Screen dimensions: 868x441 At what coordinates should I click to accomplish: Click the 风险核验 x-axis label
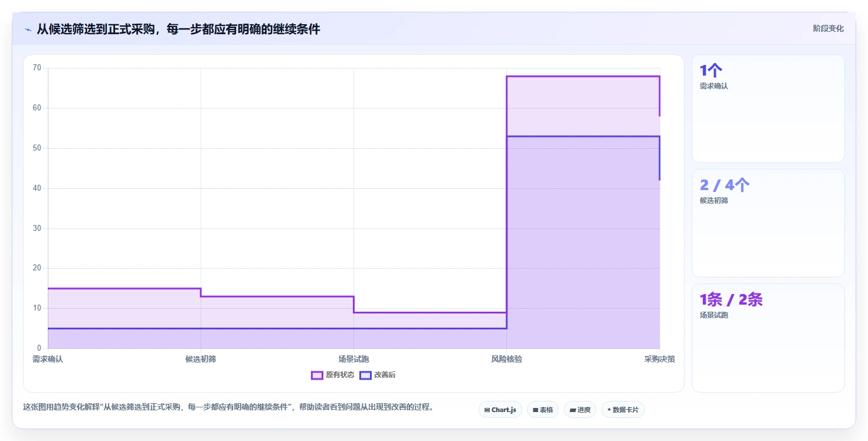(x=506, y=359)
